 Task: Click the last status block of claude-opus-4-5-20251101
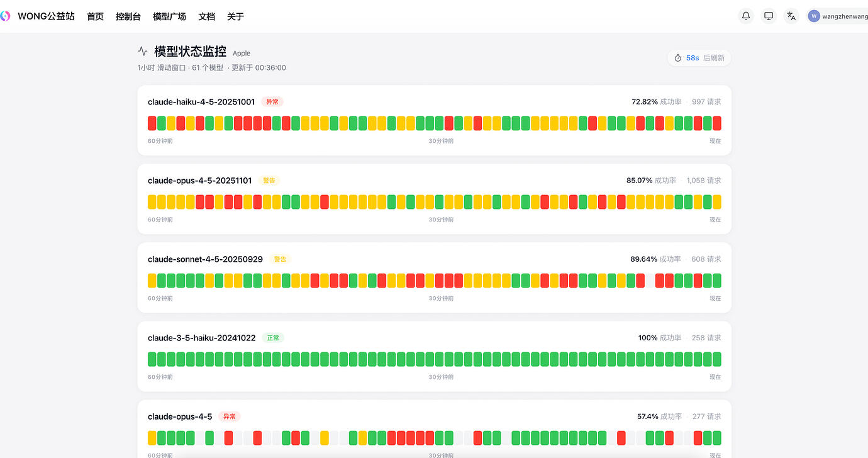pos(717,202)
